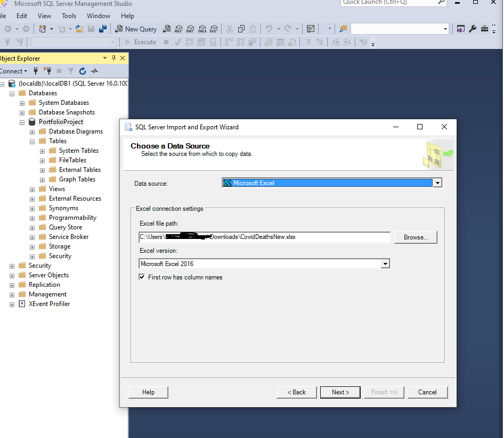Toggle the Object Explorer filter icon
504x438 pixels.
coord(70,71)
